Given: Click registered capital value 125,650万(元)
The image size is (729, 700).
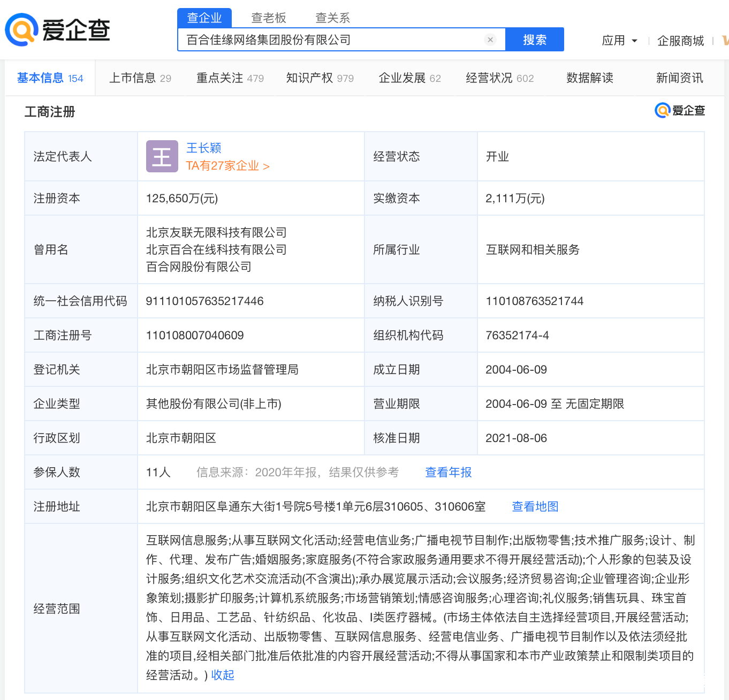Looking at the screenshot, I should [x=182, y=199].
